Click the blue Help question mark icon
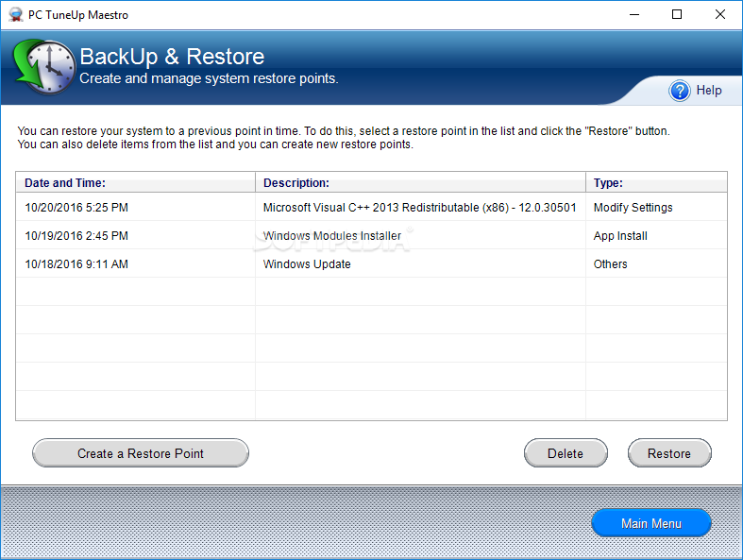This screenshot has width=743, height=560. tap(680, 91)
